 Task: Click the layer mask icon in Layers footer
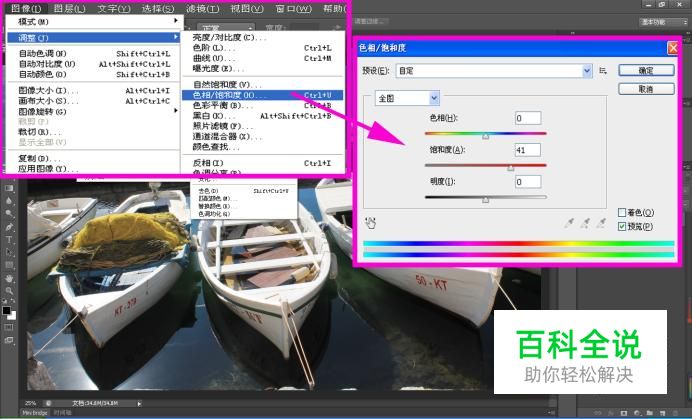coord(624,413)
